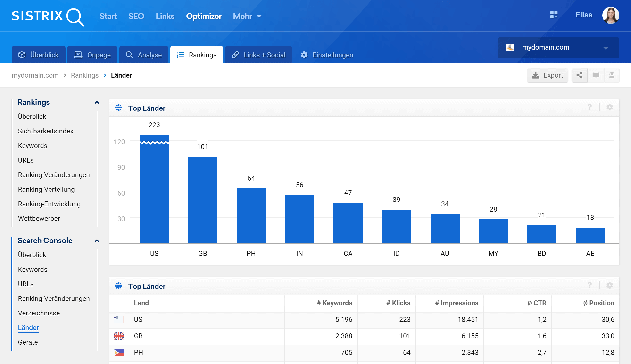Click the tutor icon right of book icon
631x364 pixels.
(x=612, y=75)
